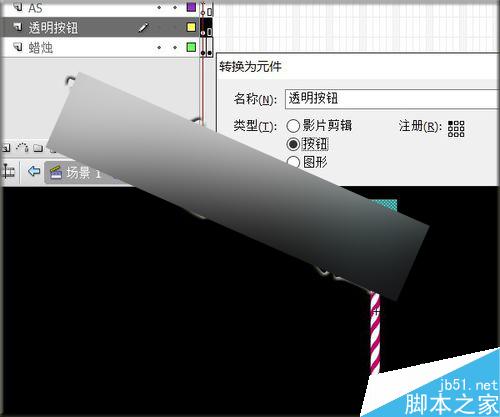Click the AS layer page icon
Viewport: 500px width, 417px height.
pos(18,7)
